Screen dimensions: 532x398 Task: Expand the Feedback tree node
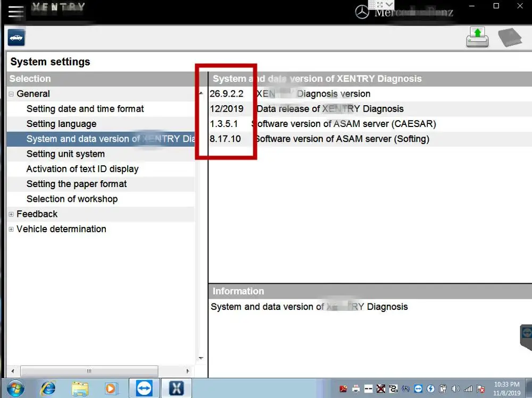click(11, 214)
